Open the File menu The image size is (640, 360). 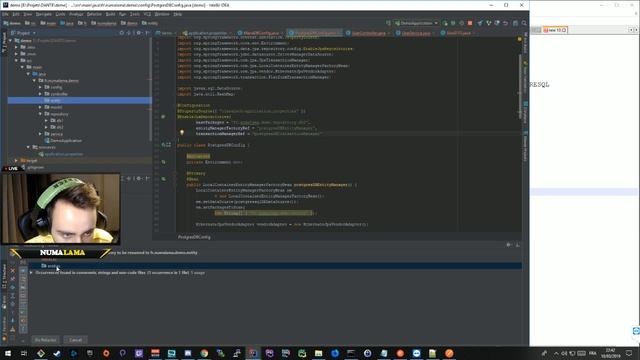5,14
